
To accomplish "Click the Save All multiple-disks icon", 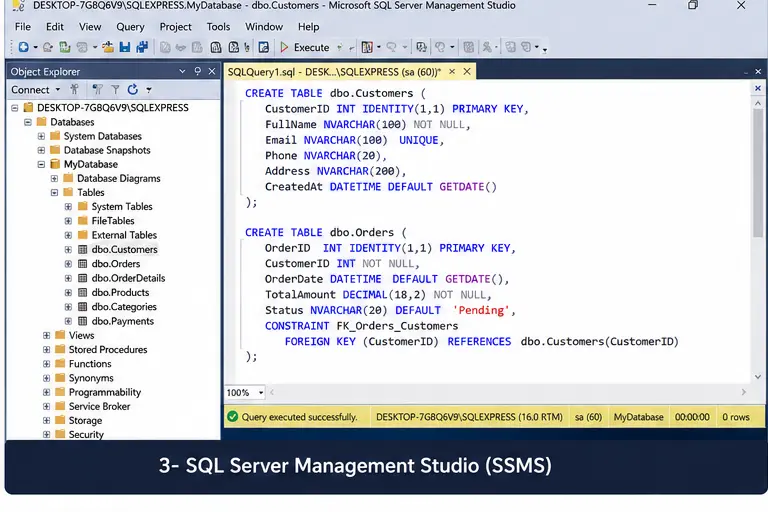I will tap(142, 47).
